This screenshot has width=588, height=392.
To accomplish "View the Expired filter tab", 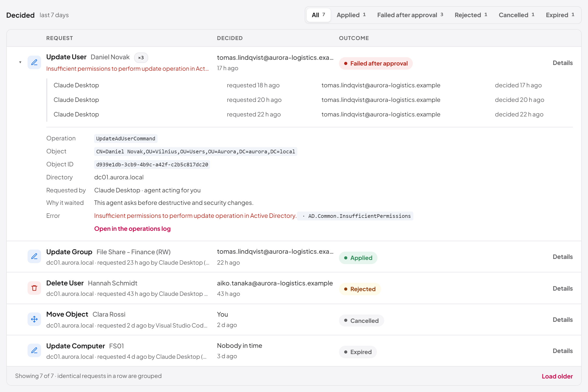I will pos(560,15).
